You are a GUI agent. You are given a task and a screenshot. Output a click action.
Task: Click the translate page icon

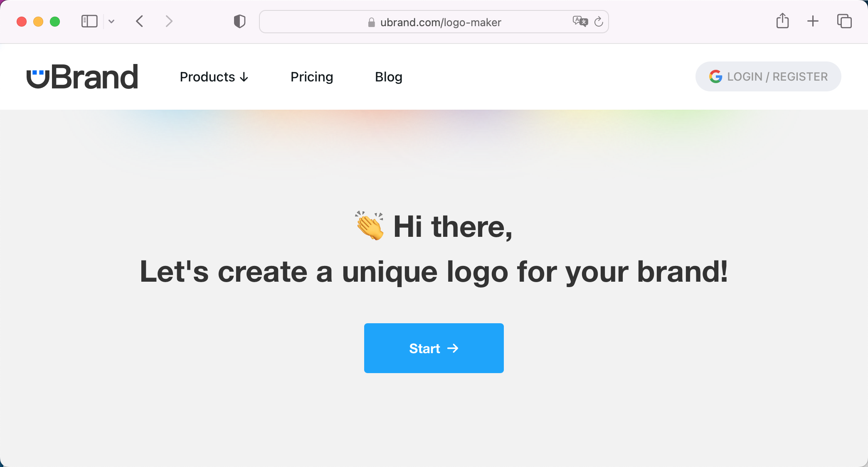580,21
